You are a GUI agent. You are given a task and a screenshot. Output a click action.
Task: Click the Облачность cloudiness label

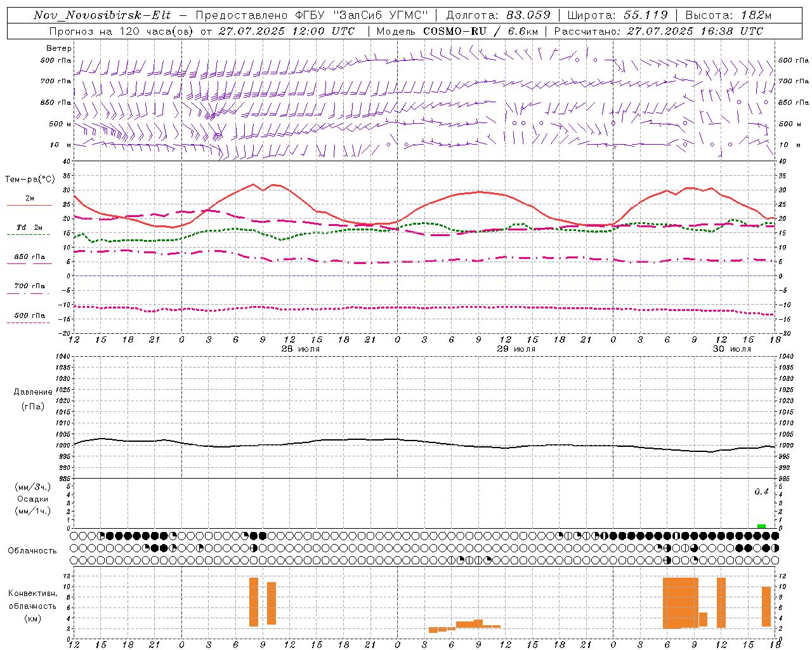tap(32, 551)
